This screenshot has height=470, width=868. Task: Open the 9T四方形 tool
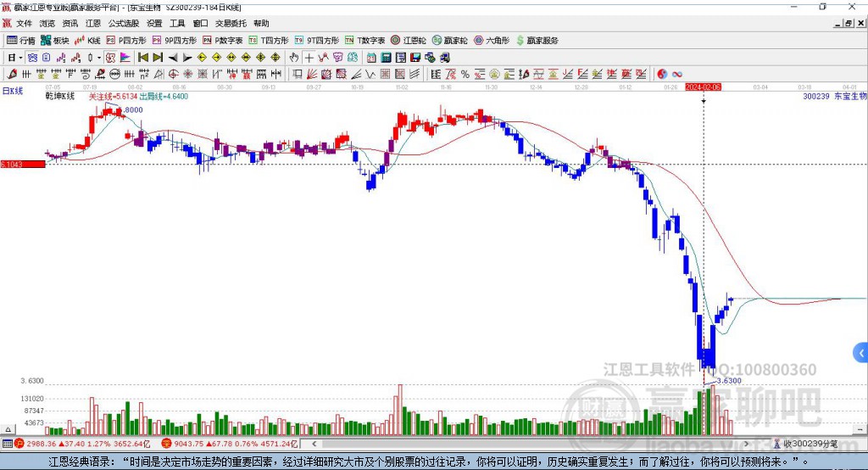[x=317, y=41]
